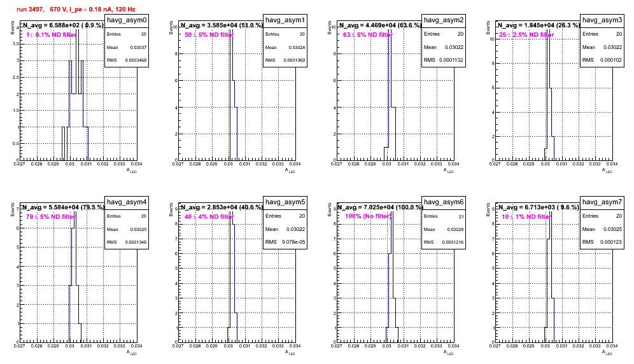Select the havg_asym0 stats box title
The height and width of the screenshot is (364, 634).
[127, 20]
